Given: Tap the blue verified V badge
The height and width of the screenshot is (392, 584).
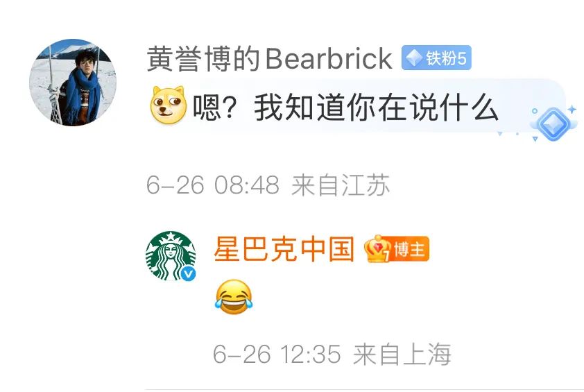Looking at the screenshot, I should point(189,274).
